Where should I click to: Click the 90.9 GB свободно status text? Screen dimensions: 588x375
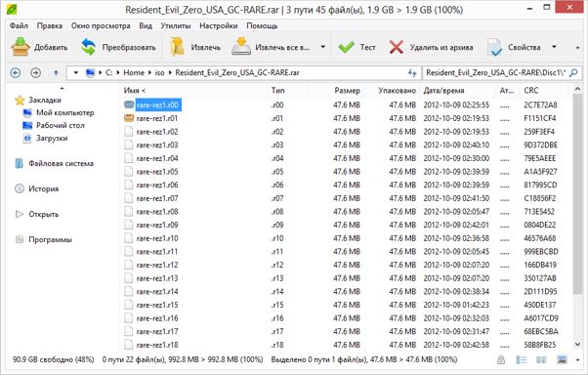click(x=54, y=359)
